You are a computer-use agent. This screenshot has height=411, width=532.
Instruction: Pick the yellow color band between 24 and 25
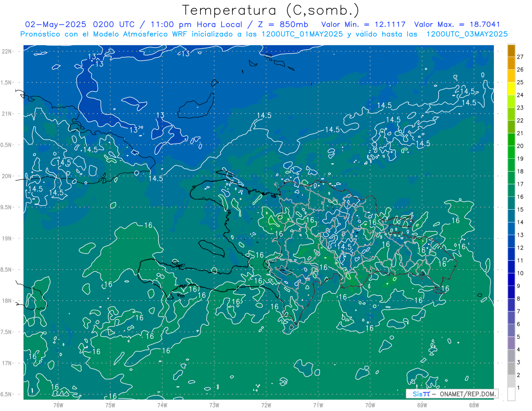tap(511, 88)
